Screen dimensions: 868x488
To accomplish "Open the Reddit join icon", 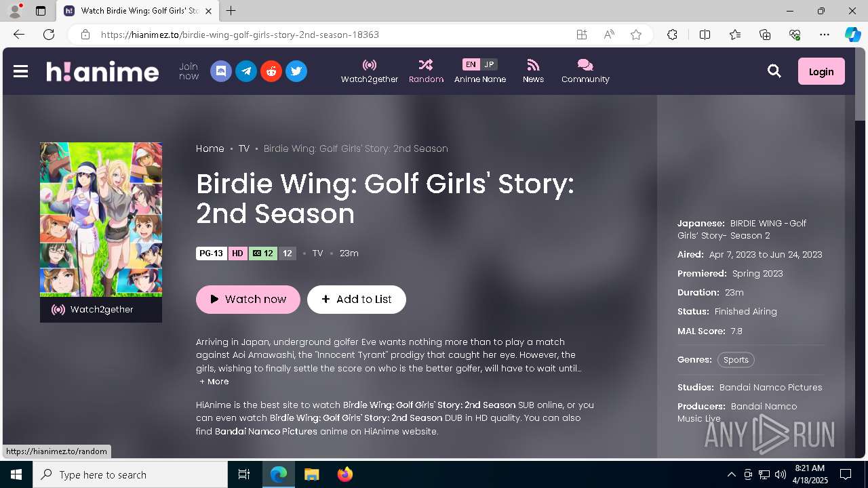I will click(271, 71).
